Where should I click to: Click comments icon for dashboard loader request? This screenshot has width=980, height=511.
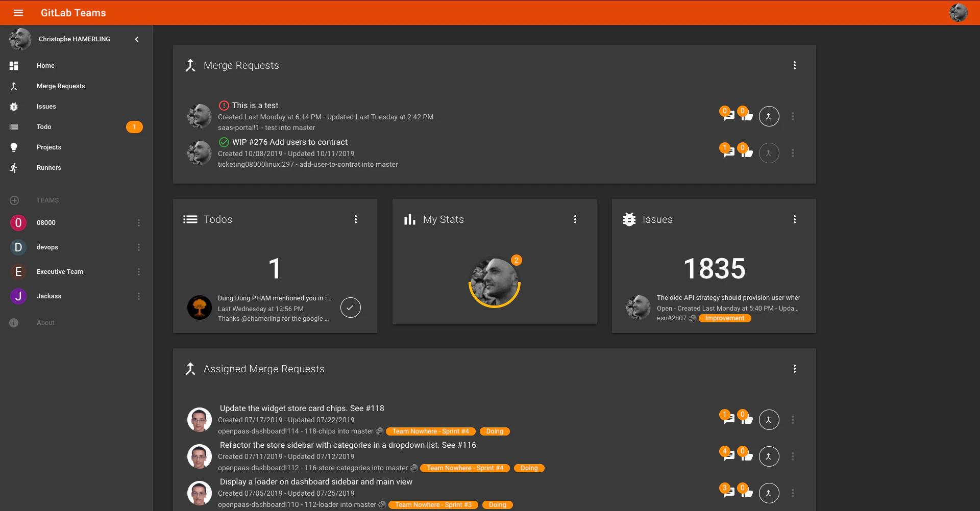729,492
